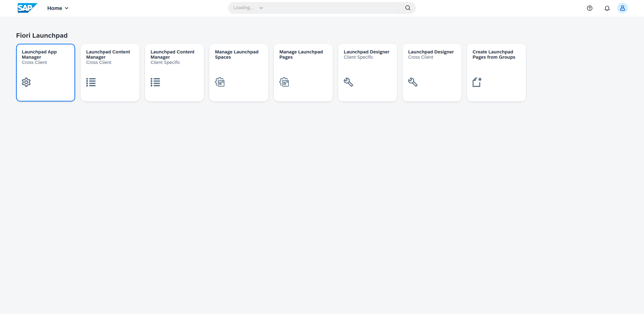The image size is (644, 314).
Task: Open Manage Launchpad Spaces tile title
Action: pyautogui.click(x=237, y=54)
